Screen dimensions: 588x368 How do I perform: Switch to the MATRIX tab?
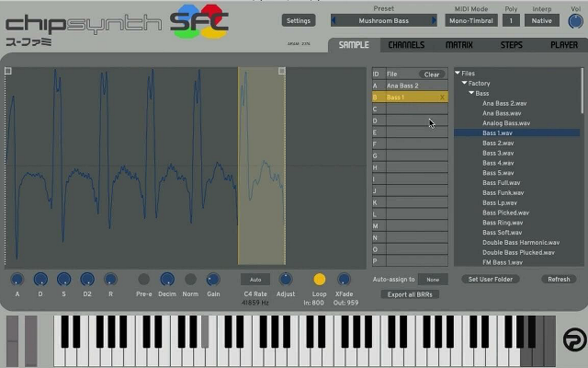tap(459, 45)
